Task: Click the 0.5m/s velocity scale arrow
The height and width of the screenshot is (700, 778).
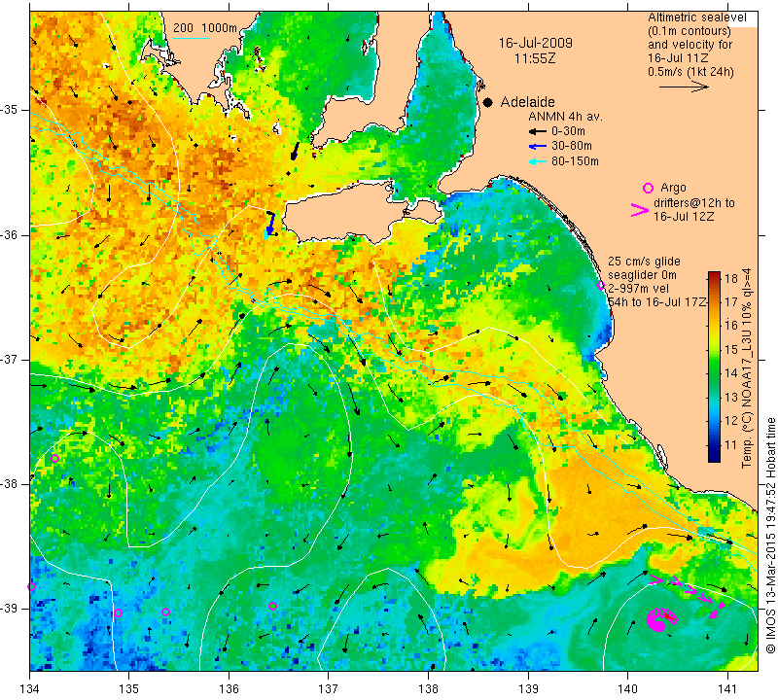Action: [684, 87]
